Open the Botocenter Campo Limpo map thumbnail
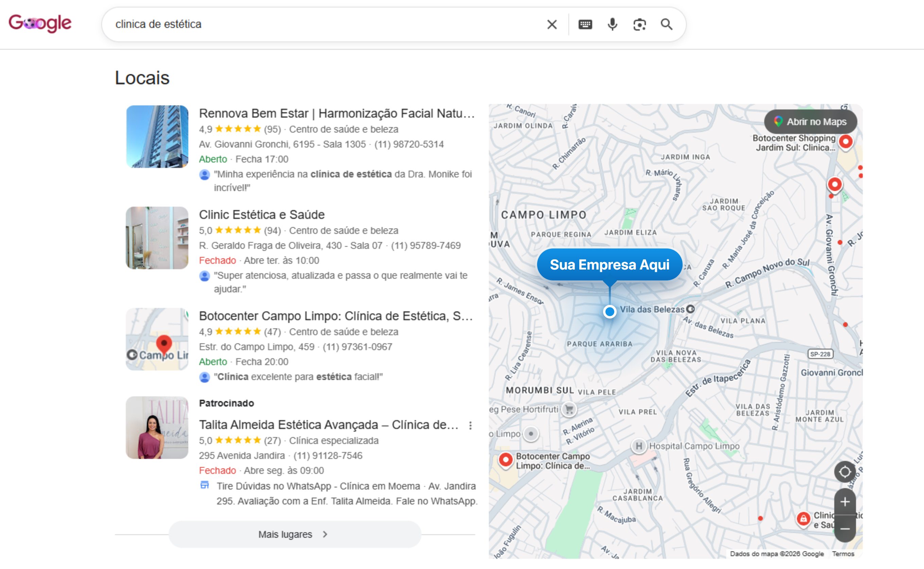Viewport: 924px width, 569px height. [157, 339]
